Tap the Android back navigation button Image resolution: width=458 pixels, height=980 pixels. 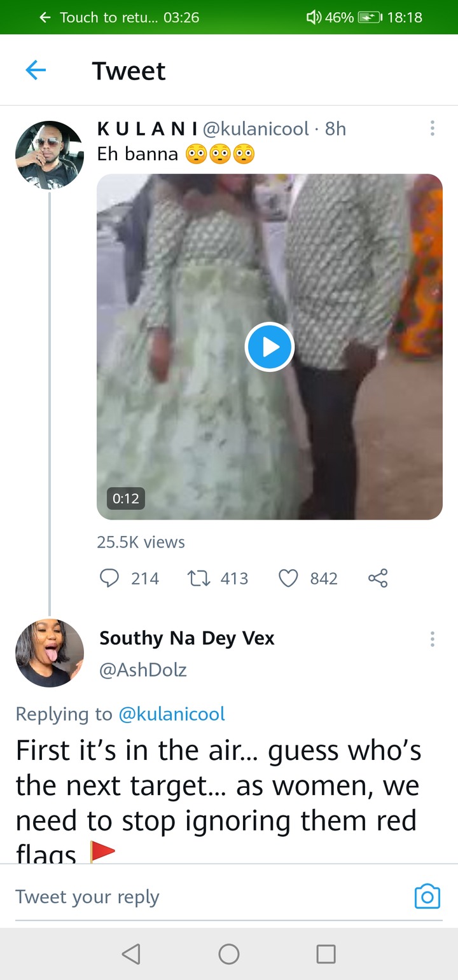[130, 954]
